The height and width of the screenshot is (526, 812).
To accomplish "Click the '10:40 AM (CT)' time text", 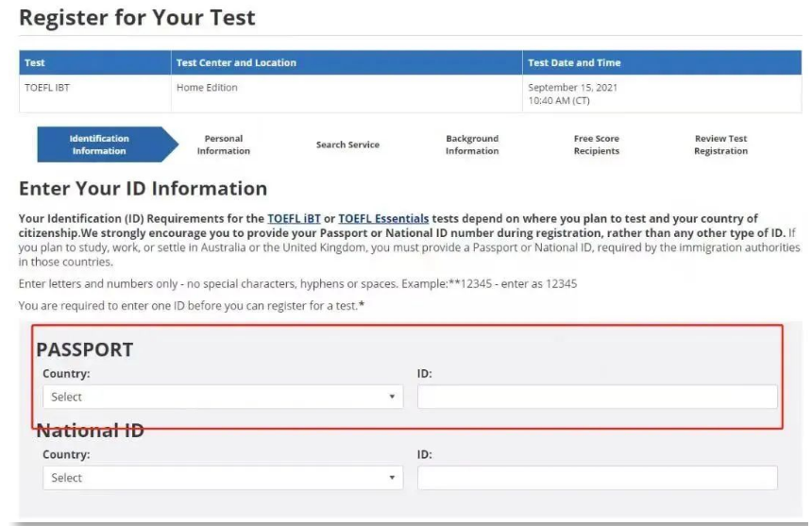I will (x=559, y=100).
